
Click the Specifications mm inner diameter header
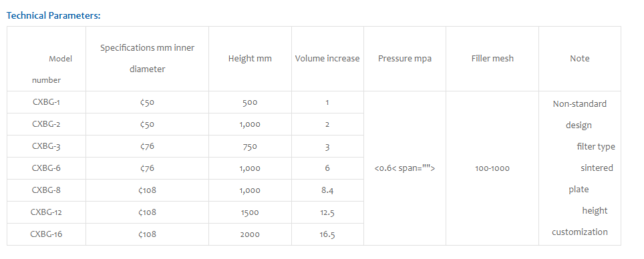pyautogui.click(x=147, y=58)
